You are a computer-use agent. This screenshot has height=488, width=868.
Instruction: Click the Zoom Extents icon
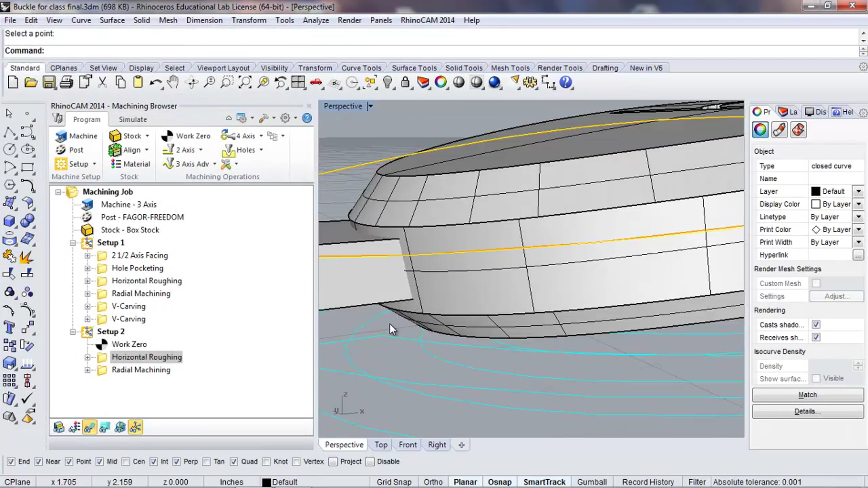[245, 82]
